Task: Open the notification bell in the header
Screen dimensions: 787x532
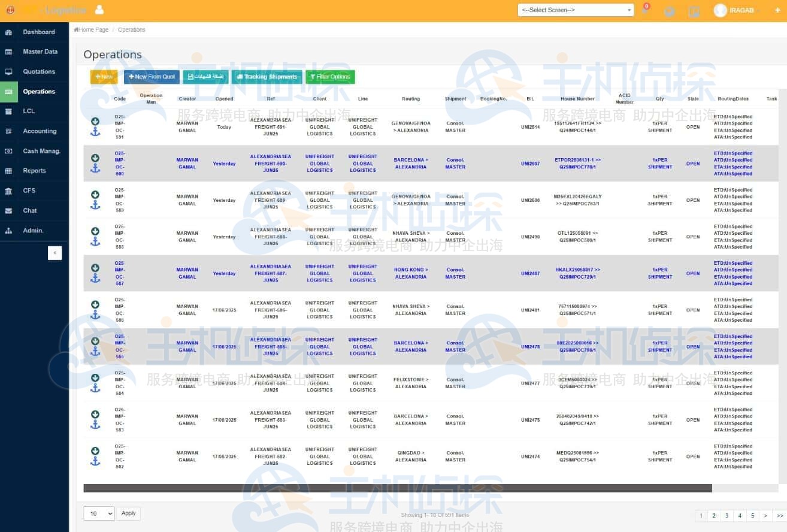Action: click(646, 11)
